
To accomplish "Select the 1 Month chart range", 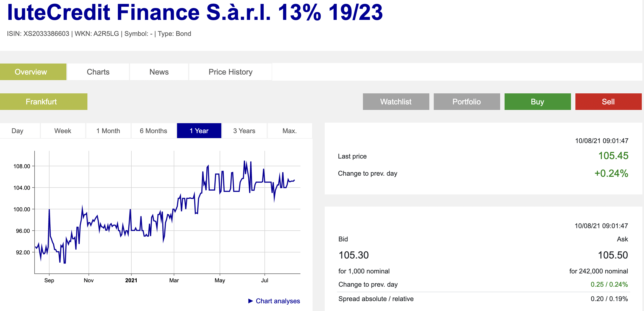I will (x=108, y=131).
